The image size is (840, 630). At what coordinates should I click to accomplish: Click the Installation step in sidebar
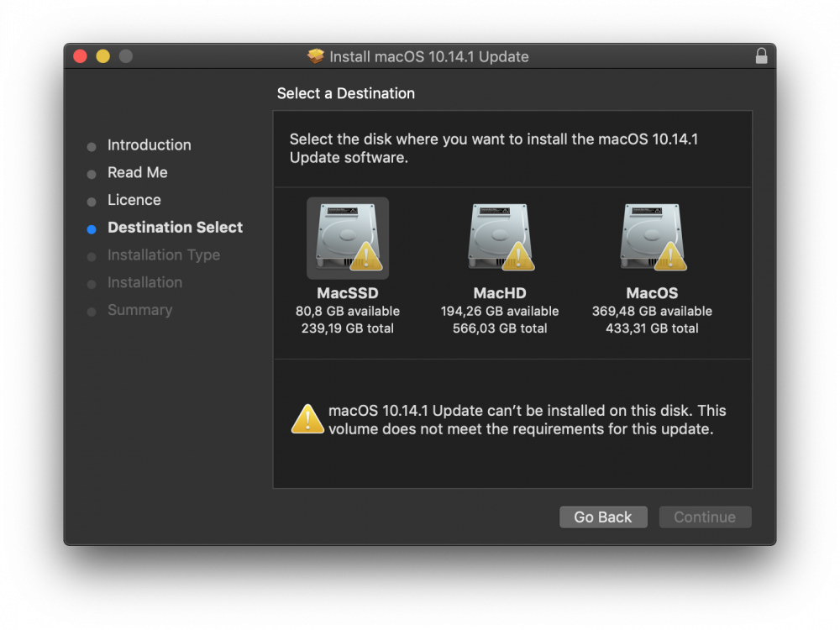tap(144, 282)
